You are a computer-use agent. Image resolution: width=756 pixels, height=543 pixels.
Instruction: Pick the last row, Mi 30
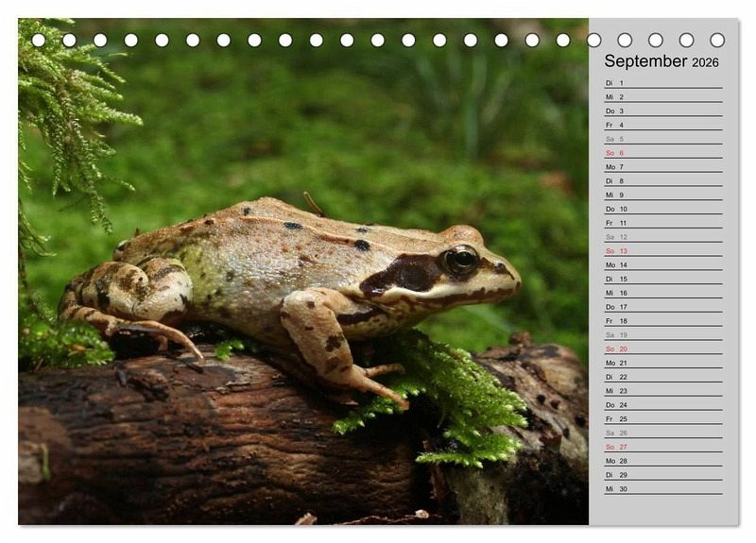coord(662,488)
